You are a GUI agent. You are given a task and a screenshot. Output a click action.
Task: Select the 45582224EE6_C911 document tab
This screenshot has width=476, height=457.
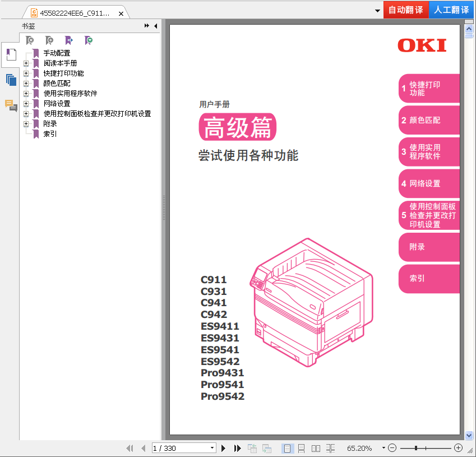pos(75,13)
